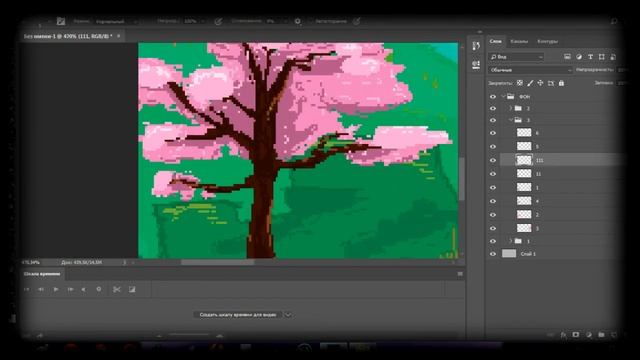Click Создать шкалу времени для видео button

tap(238, 315)
